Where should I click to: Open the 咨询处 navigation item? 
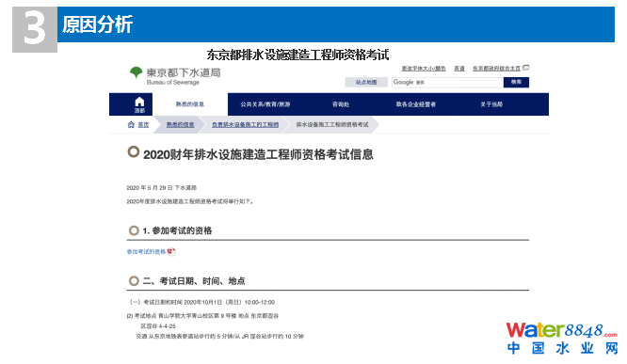341,104
